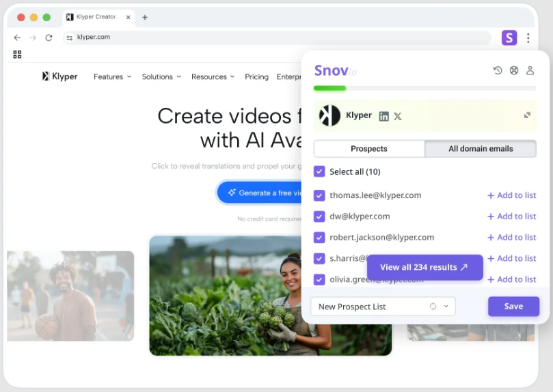Switch to All domain emails tab
This screenshot has width=553, height=392.
coord(481,149)
